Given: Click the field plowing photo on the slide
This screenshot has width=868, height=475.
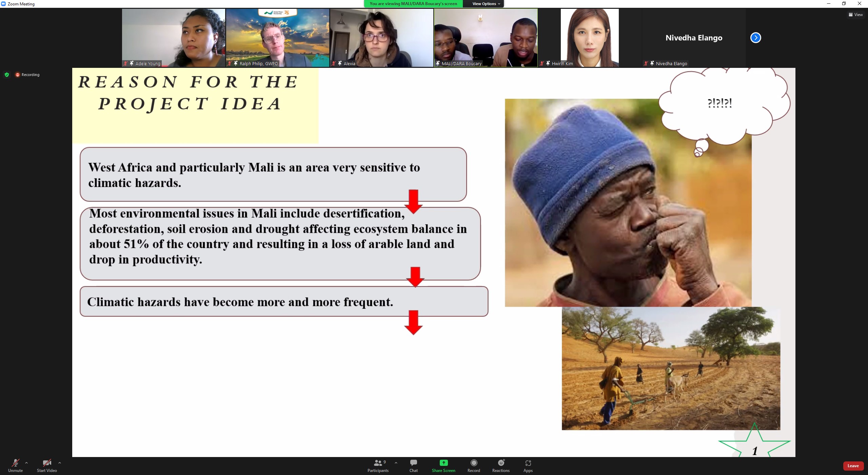Looking at the screenshot, I should 671,368.
